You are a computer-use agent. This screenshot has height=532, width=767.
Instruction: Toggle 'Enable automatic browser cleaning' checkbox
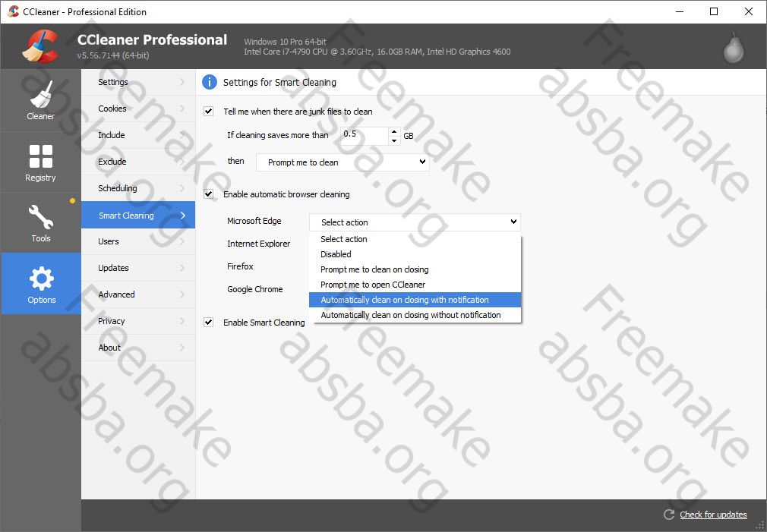point(208,194)
